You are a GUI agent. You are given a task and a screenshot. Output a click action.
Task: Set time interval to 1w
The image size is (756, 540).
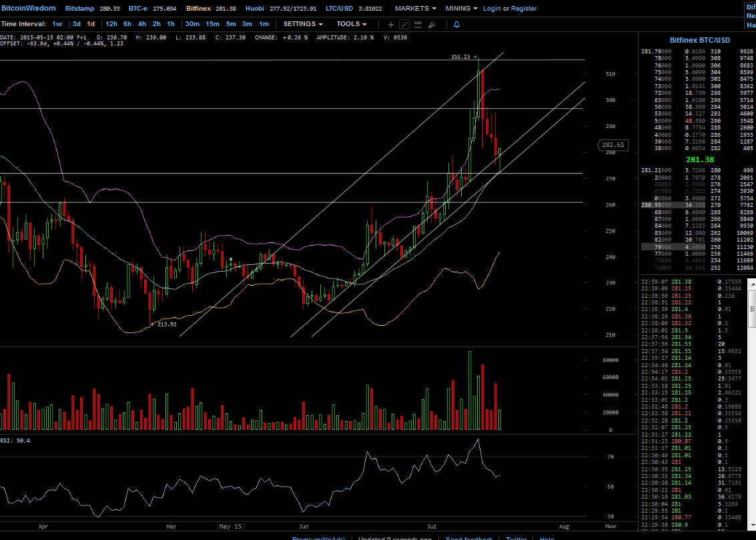tap(57, 23)
